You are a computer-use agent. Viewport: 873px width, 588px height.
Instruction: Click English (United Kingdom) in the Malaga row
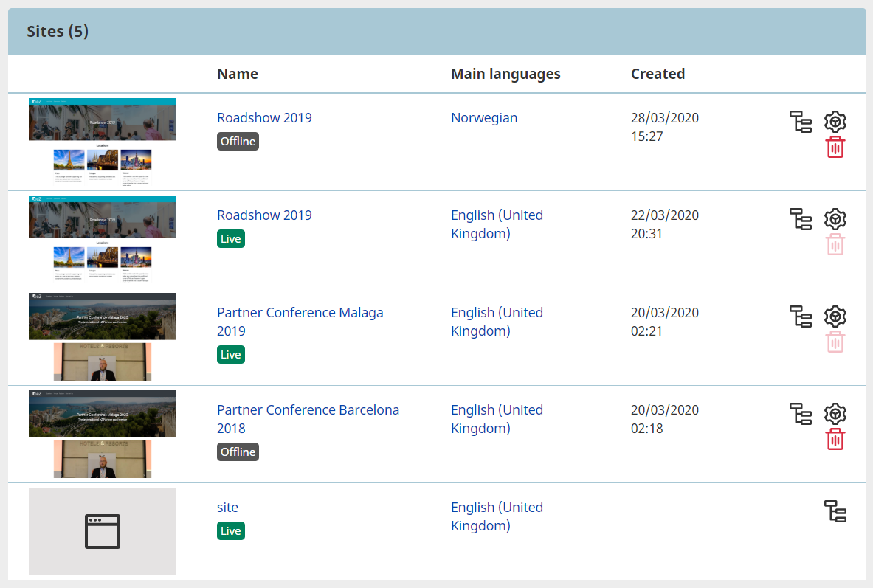[x=497, y=322]
